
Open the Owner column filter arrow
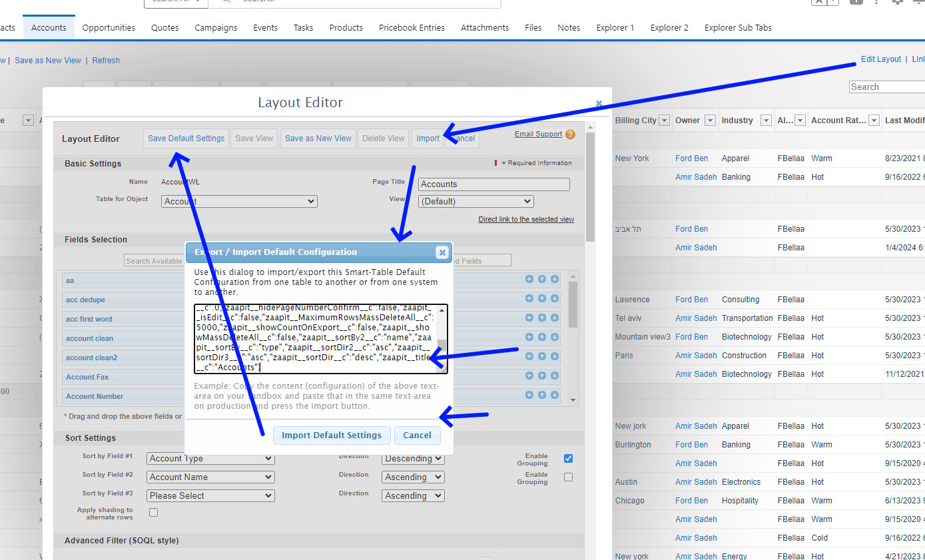(x=710, y=121)
